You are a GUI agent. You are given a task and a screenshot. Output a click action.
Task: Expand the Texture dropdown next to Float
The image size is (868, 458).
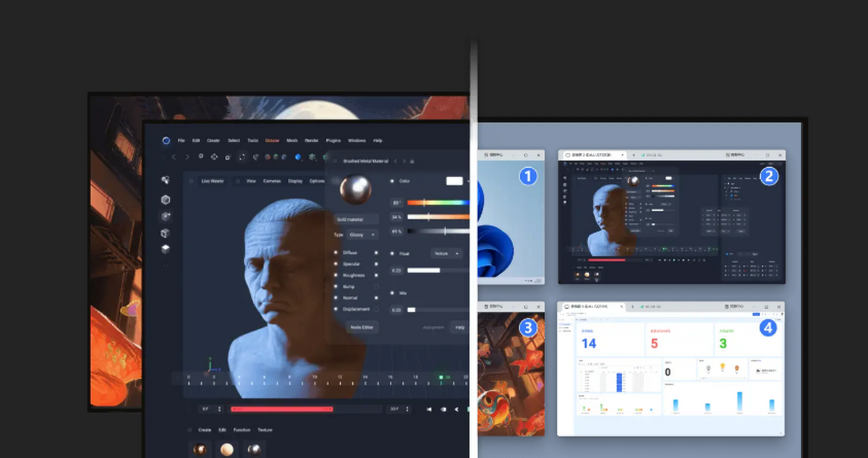tap(446, 253)
